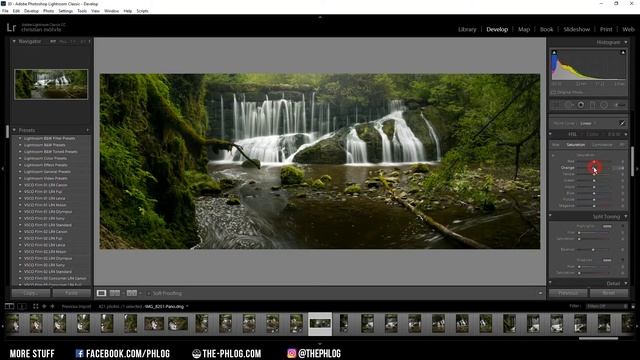
Task: Collapse the Histogram panel
Action: (626, 42)
